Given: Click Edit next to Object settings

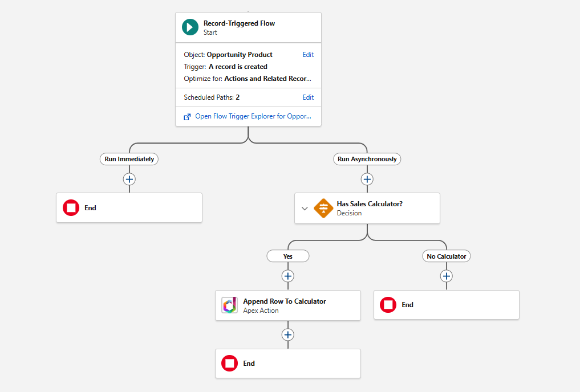Looking at the screenshot, I should coord(308,54).
